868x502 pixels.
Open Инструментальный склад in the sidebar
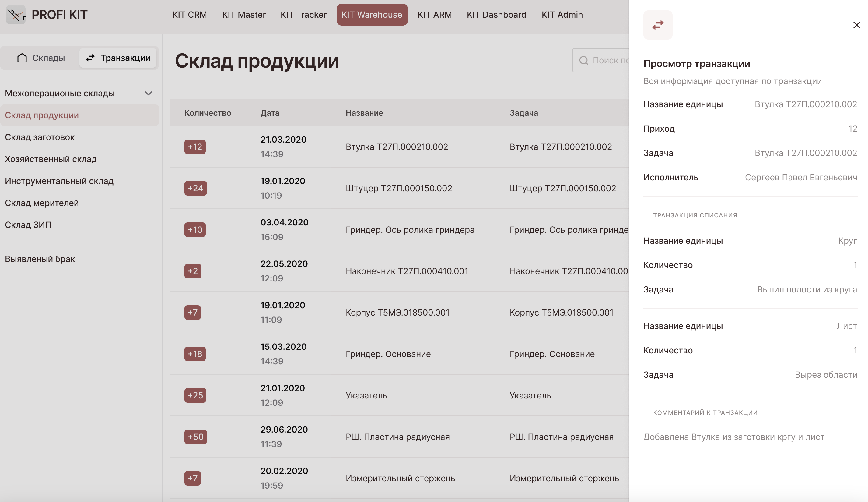tap(59, 181)
